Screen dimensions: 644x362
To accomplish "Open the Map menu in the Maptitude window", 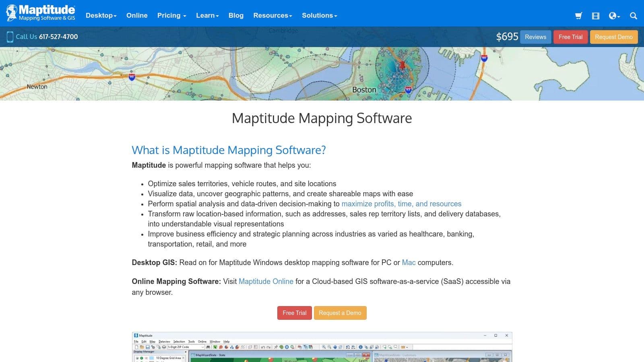I will [x=153, y=341].
